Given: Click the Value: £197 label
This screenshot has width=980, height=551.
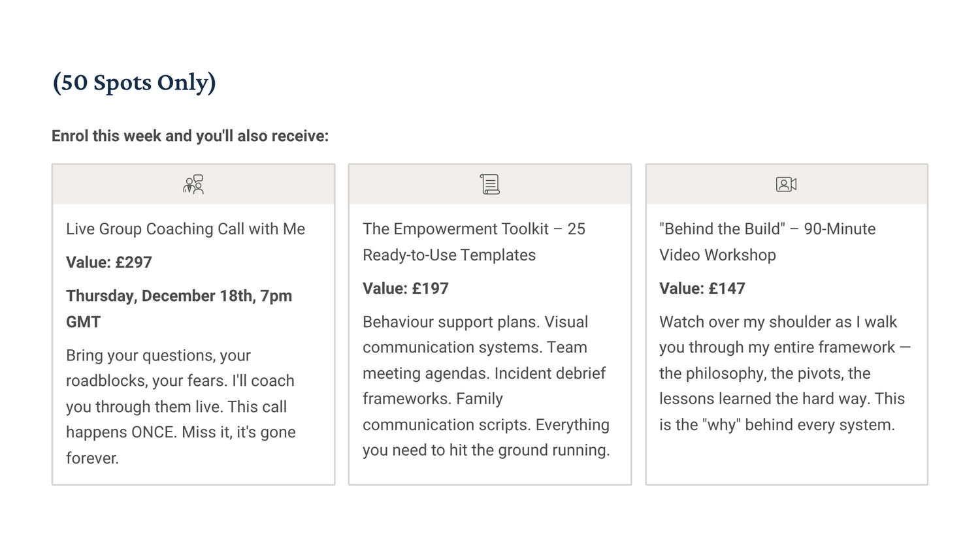Looking at the screenshot, I should [406, 289].
